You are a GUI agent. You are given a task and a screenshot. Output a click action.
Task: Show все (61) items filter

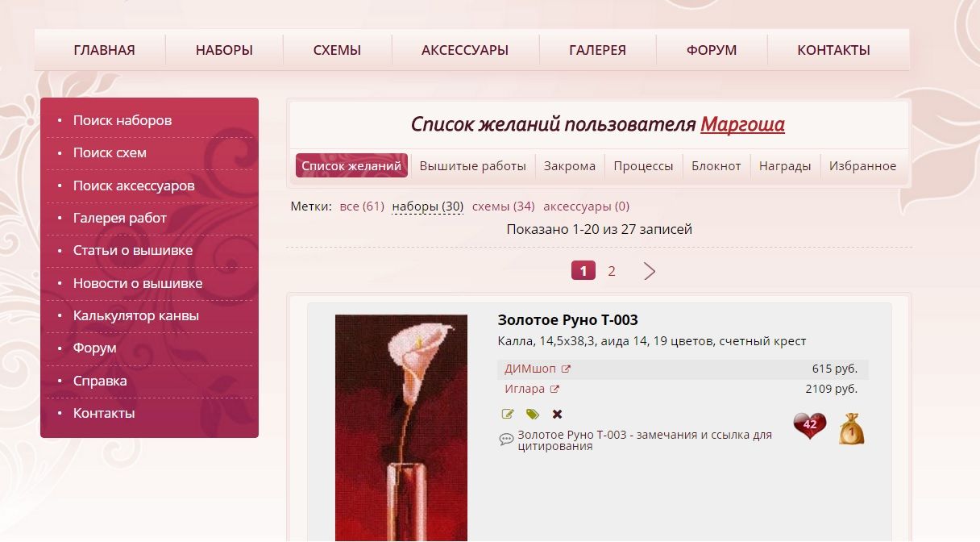click(x=362, y=206)
